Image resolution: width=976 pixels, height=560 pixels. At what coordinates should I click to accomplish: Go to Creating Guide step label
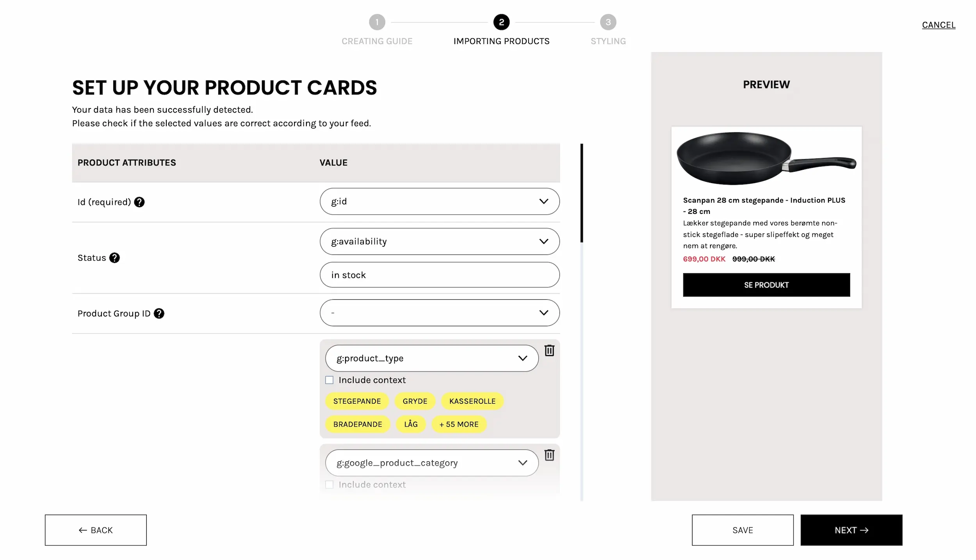[377, 41]
